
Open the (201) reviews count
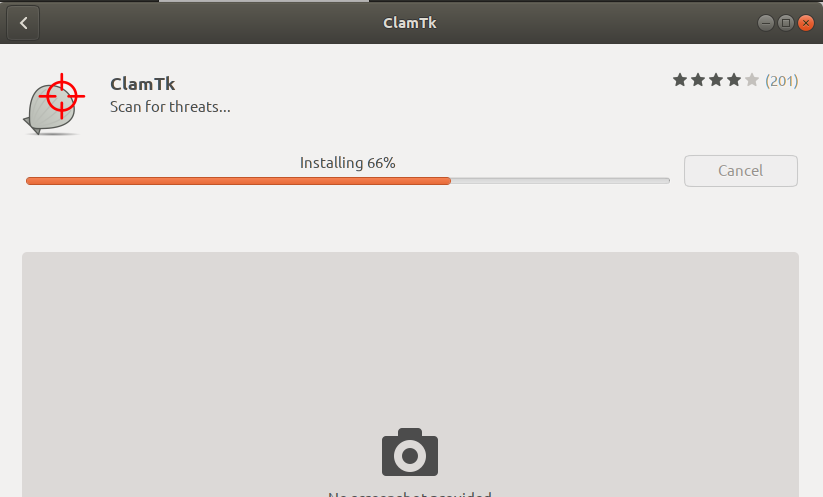click(x=782, y=81)
